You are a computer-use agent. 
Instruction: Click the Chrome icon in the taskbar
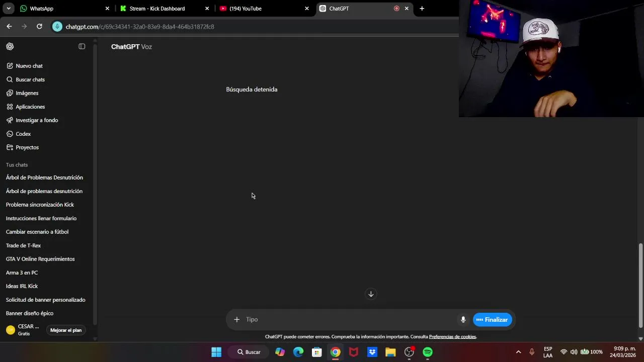335,352
